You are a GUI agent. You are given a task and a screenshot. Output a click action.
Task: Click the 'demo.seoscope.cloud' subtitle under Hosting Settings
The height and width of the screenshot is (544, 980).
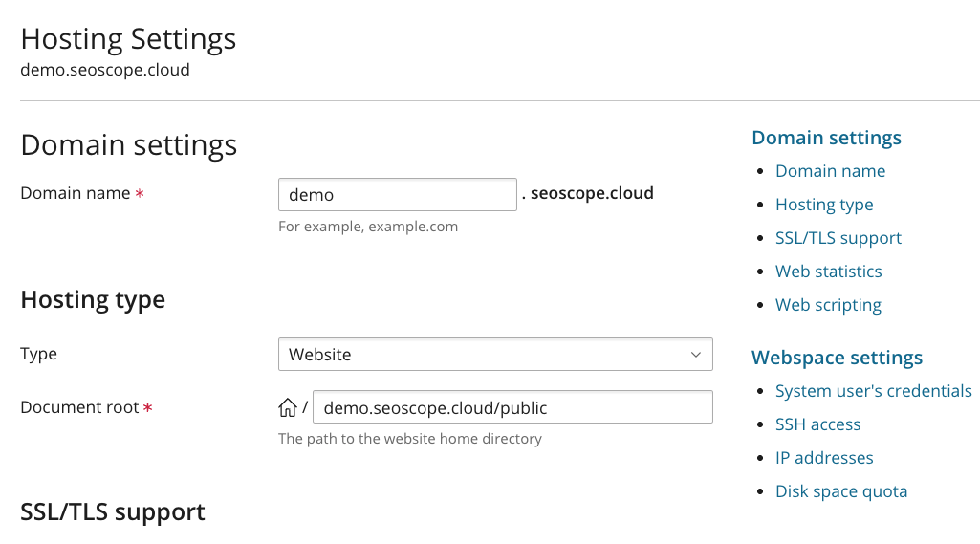click(105, 70)
